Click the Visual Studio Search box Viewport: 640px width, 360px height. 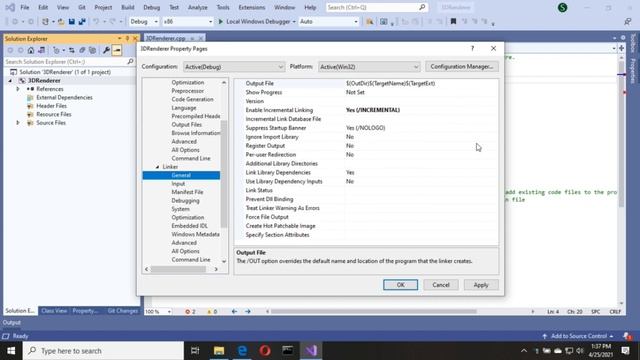pyautogui.click(x=377, y=7)
